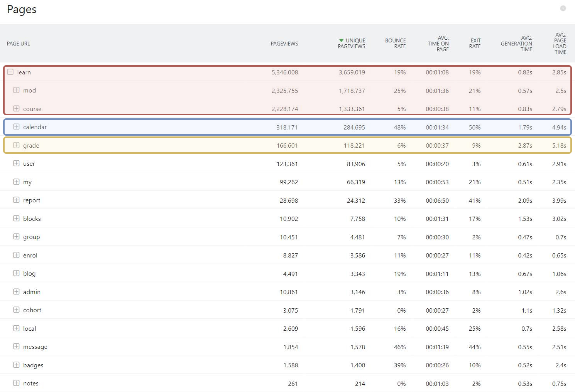Screen dimensions: 575x392
Task: Click the Bounce Rate column header
Action: point(395,44)
